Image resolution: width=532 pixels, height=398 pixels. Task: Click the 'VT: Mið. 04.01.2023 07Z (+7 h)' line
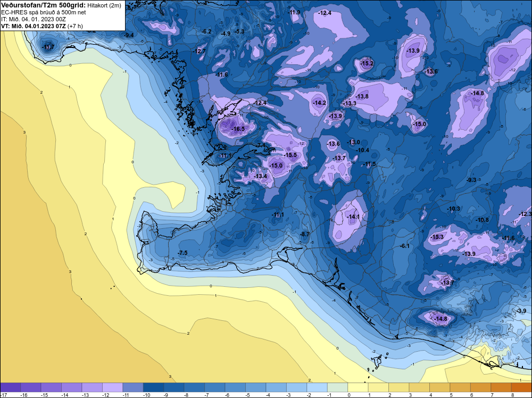click(x=41, y=26)
